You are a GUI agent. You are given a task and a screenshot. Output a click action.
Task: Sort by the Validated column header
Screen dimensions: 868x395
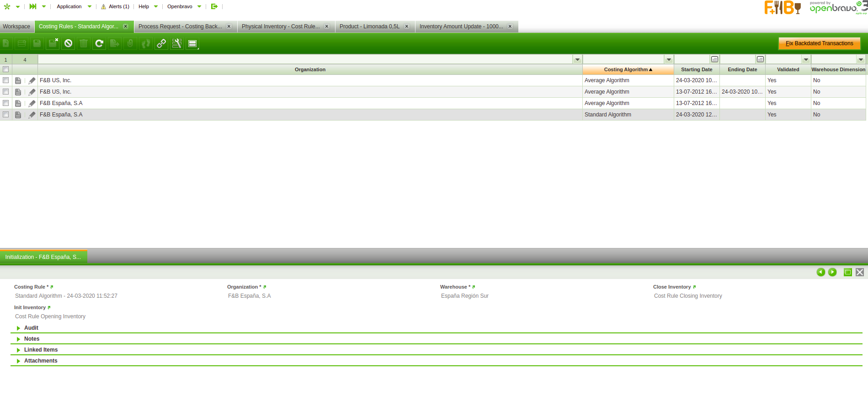click(x=788, y=69)
